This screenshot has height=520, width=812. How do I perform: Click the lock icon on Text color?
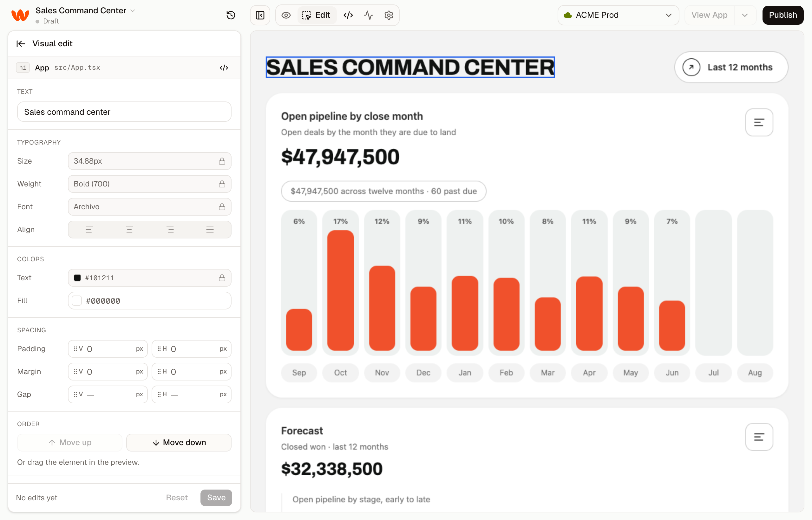tap(222, 278)
